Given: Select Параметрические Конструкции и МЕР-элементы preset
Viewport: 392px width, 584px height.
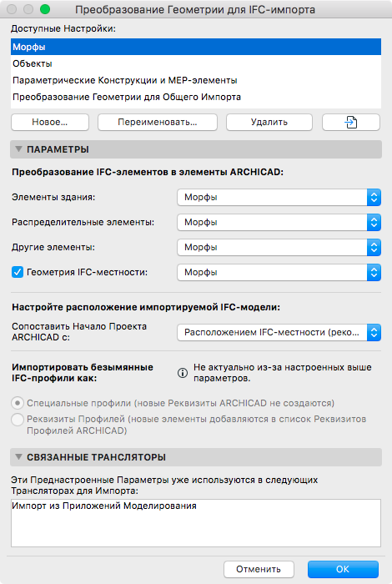Looking at the screenshot, I should 196,80.
